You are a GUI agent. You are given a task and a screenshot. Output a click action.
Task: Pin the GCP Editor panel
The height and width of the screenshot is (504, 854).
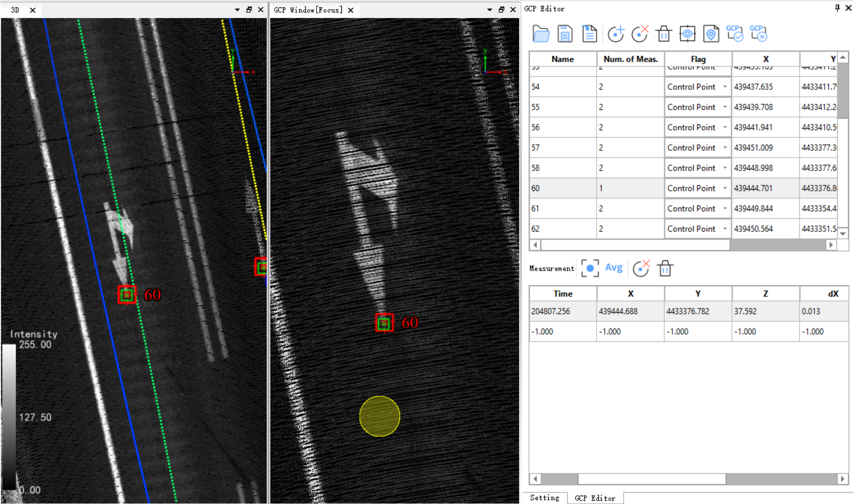837,8
